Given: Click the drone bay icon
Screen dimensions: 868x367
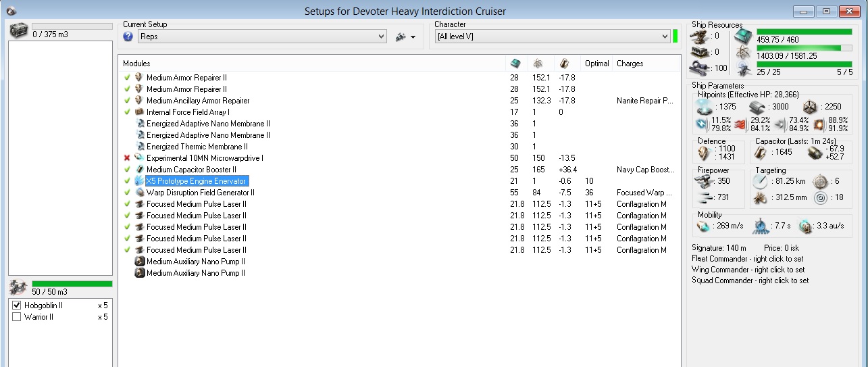Looking at the screenshot, I should (x=20, y=288).
